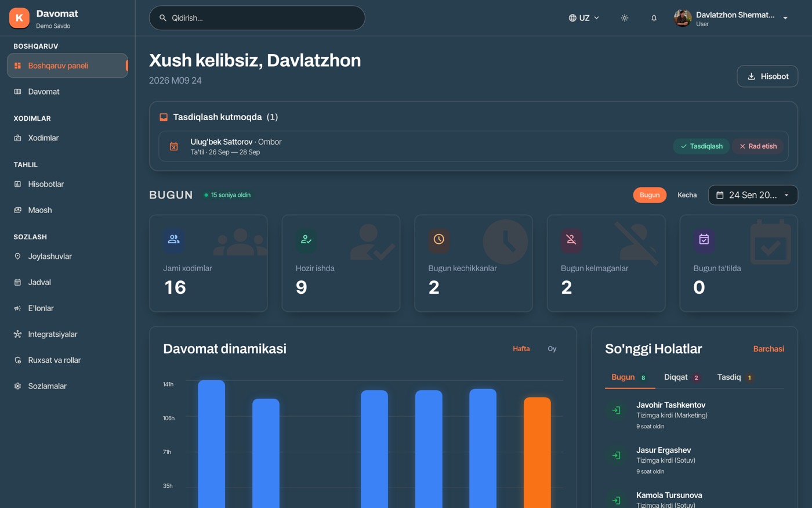Switch to the Diqqat tab

point(682,377)
